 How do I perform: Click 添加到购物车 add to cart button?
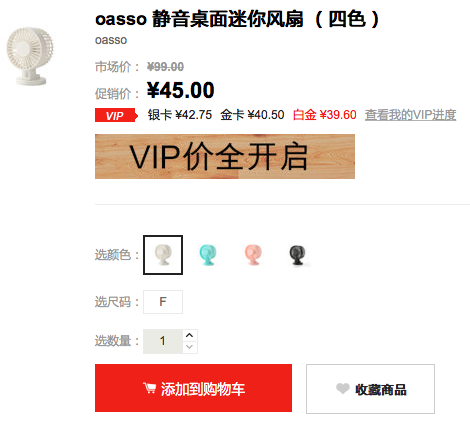pyautogui.click(x=193, y=388)
